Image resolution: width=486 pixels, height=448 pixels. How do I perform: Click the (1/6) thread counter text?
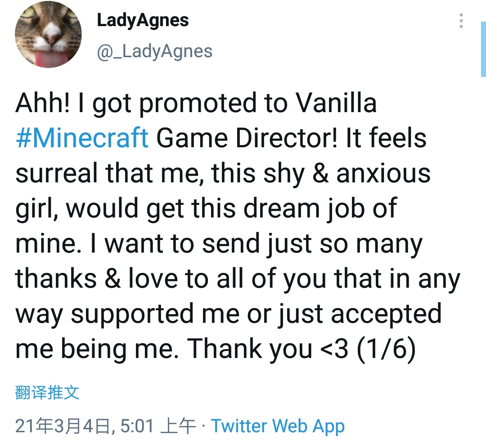coord(386,349)
